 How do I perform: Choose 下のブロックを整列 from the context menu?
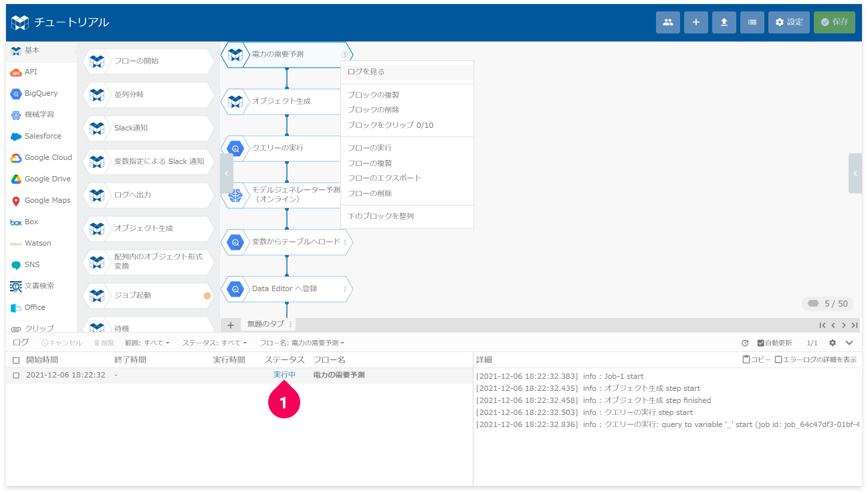point(407,216)
